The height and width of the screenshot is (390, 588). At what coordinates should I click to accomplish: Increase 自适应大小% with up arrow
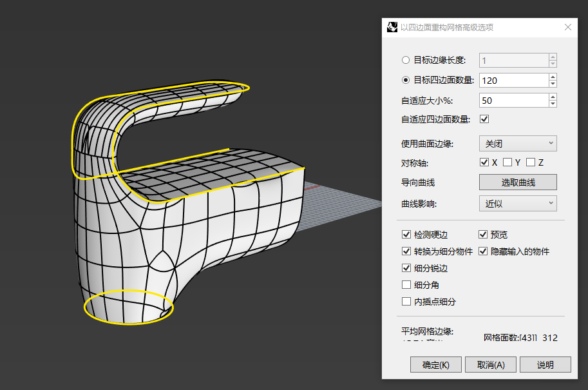(x=553, y=97)
